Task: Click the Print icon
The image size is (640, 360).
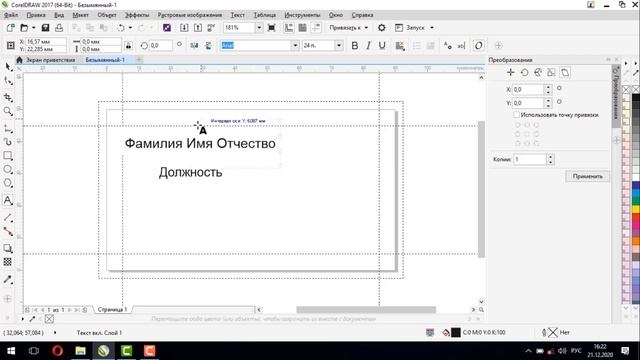Action: pyautogui.click(x=59, y=28)
